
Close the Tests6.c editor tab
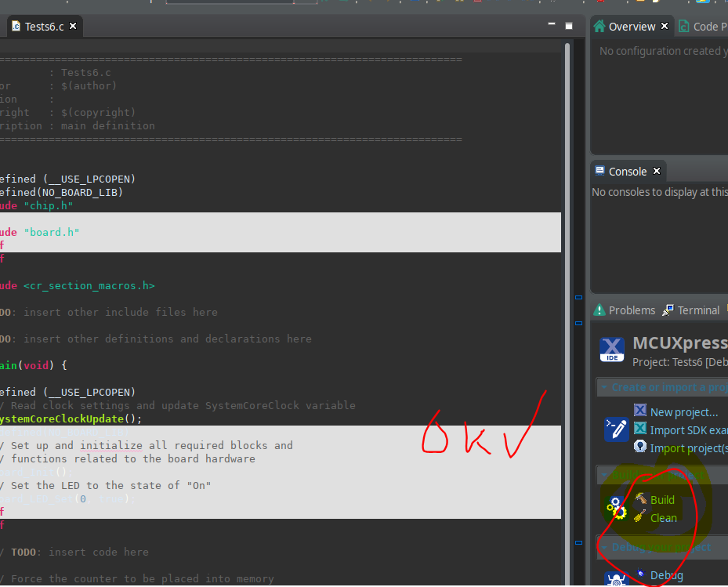click(73, 26)
